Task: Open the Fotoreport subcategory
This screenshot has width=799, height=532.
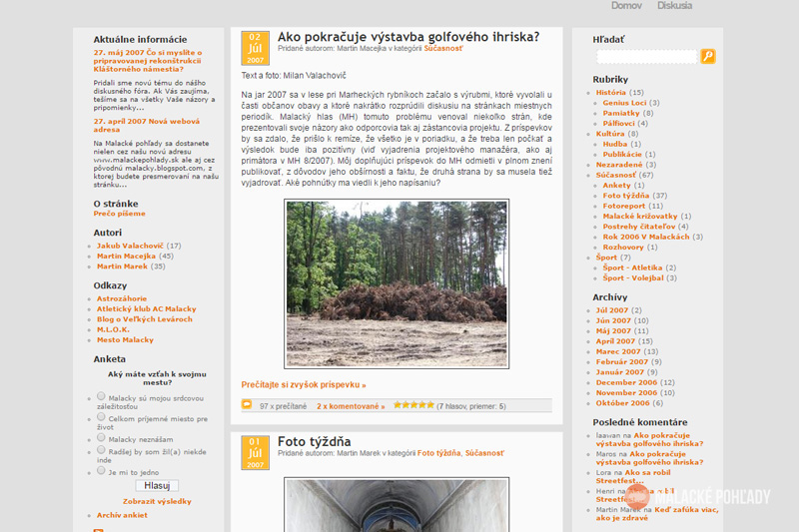Action: click(x=623, y=206)
